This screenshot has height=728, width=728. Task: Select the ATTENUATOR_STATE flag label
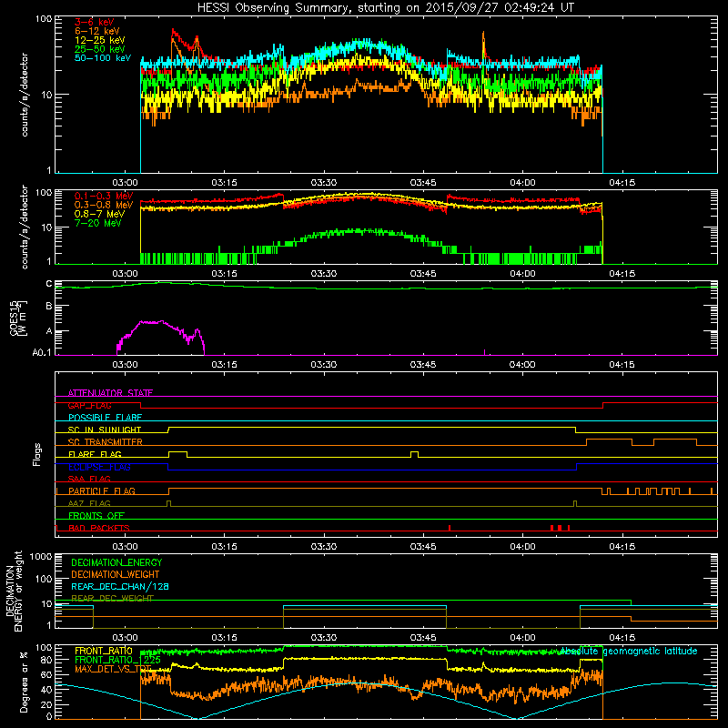click(110, 393)
